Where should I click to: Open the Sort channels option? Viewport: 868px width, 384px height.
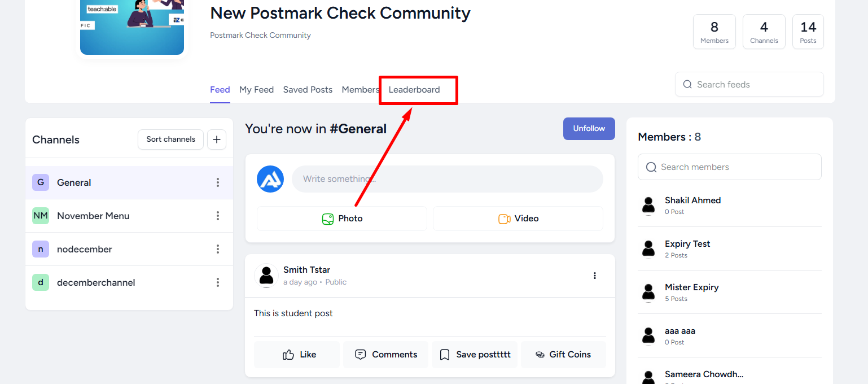pyautogui.click(x=170, y=139)
